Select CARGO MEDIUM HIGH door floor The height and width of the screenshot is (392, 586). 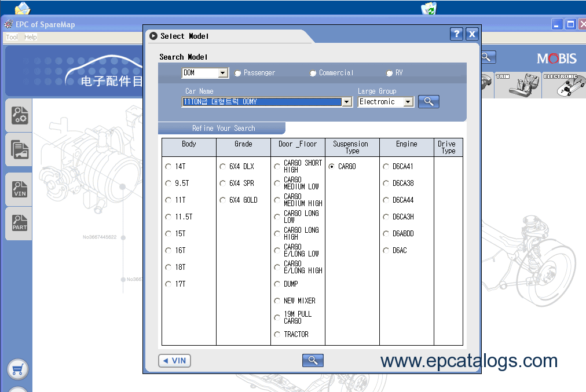click(x=277, y=200)
